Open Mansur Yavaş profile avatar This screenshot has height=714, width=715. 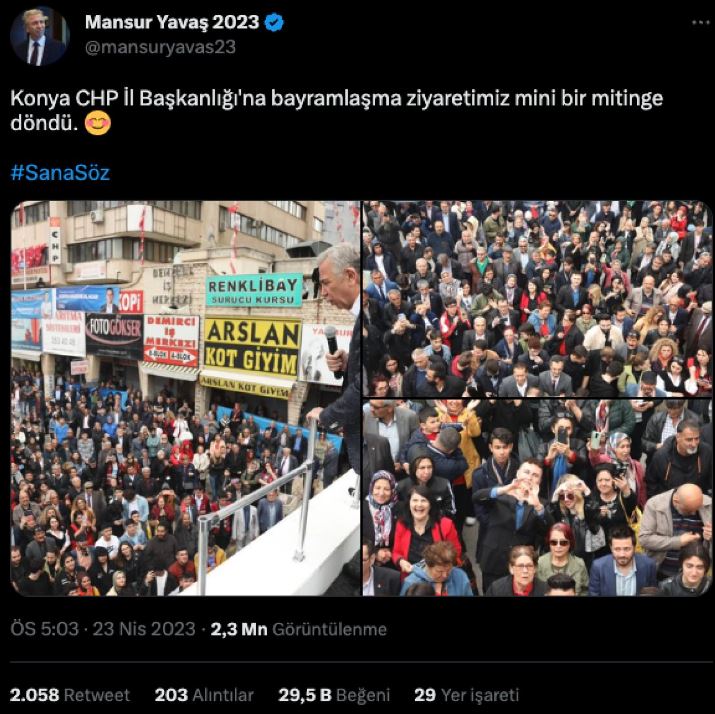point(40,36)
